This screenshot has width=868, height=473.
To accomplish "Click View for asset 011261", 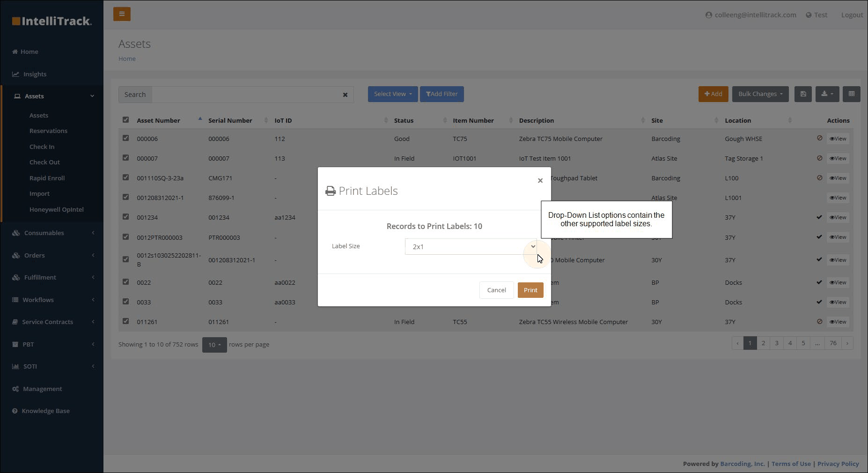I will click(838, 322).
